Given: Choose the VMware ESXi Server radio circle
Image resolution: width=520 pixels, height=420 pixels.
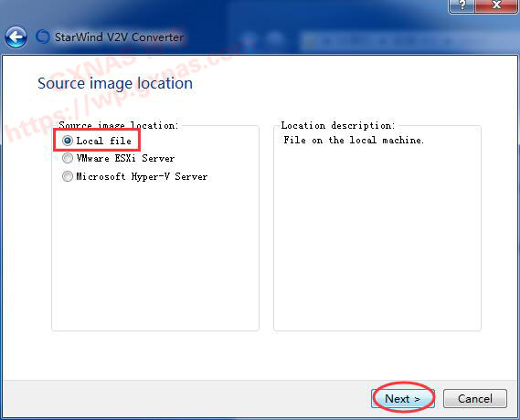Looking at the screenshot, I should (x=68, y=158).
